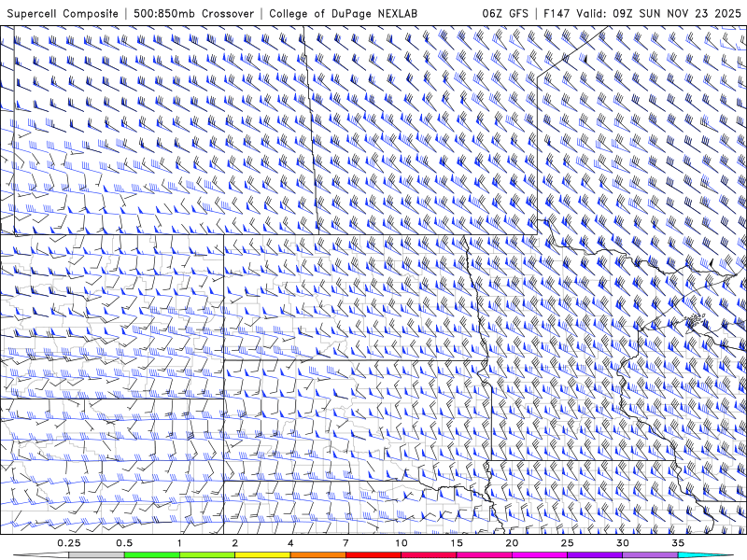Image resolution: width=747 pixels, height=560 pixels.
Task: Click the cyan color bar end segment
Action: coord(706,555)
